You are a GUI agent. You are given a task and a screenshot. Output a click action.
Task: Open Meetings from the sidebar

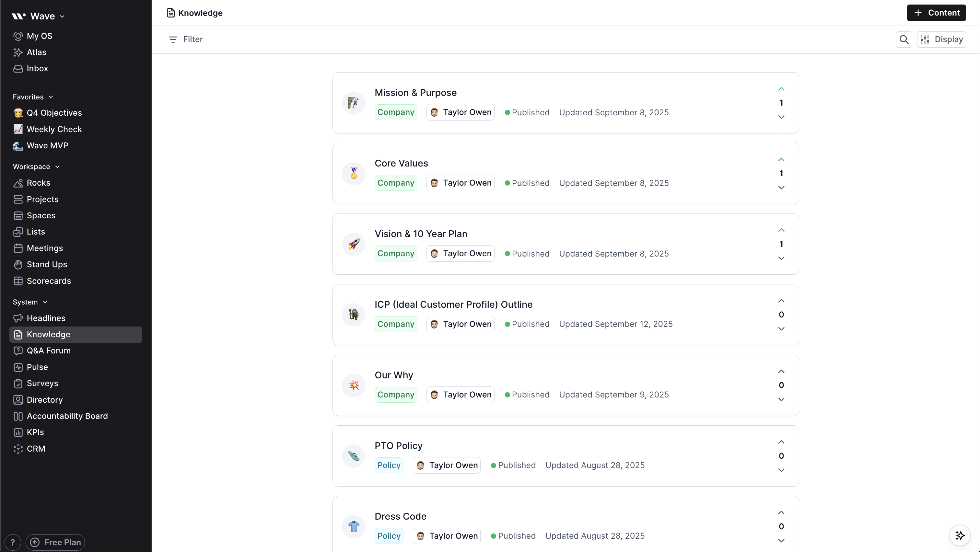tap(44, 248)
